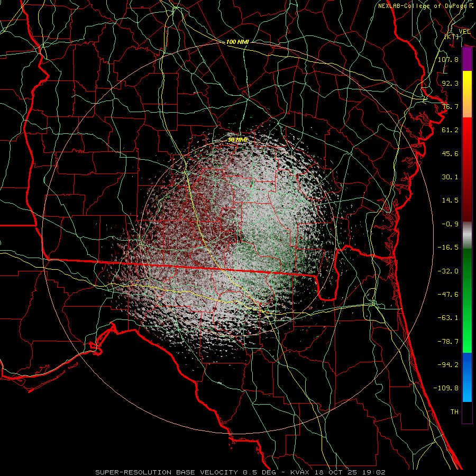Screen dimensions: 476x476
Task: Pick the red segment of the color bar
Action: click(467, 169)
